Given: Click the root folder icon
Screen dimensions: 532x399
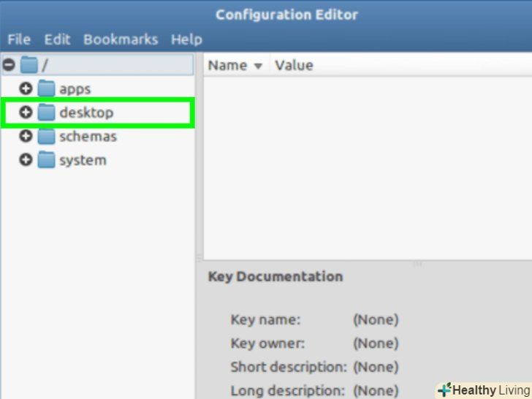Looking at the screenshot, I should [28, 65].
